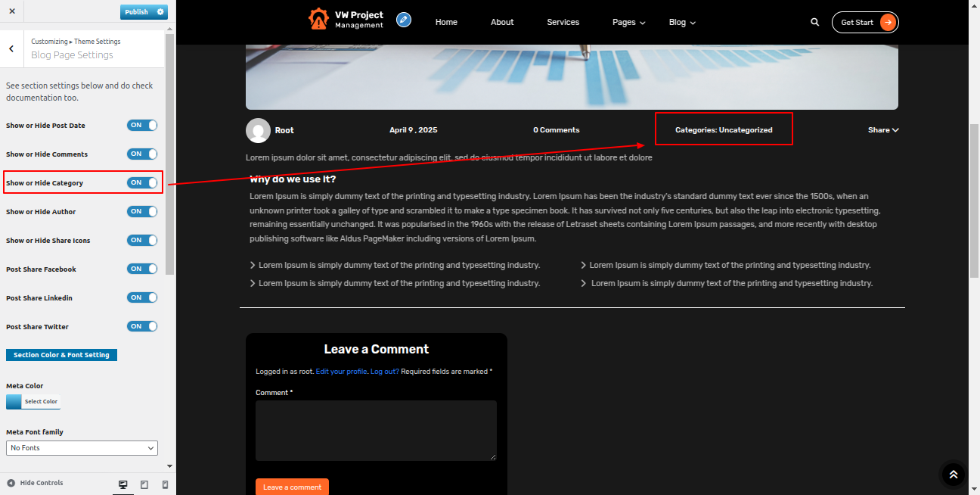Turn off Post Share Facebook switch

coord(142,269)
